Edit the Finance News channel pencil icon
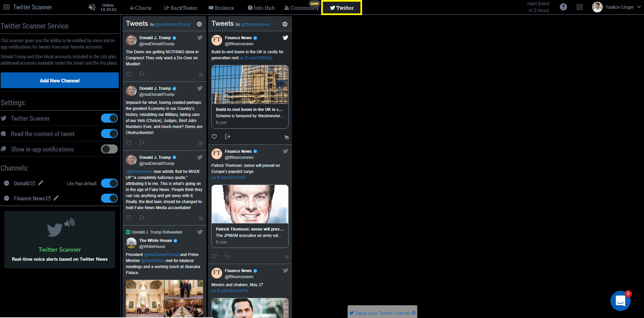The width and height of the screenshot is (644, 318). pyautogui.click(x=56, y=198)
